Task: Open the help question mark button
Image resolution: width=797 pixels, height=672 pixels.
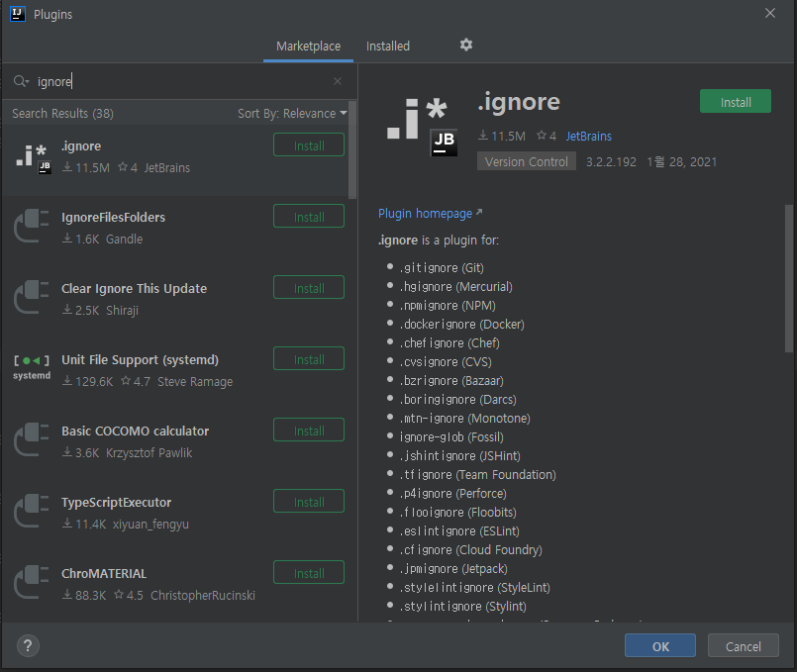Action: (28, 645)
